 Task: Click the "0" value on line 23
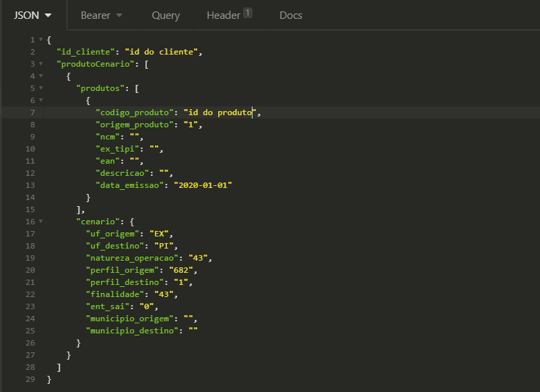tap(147, 306)
